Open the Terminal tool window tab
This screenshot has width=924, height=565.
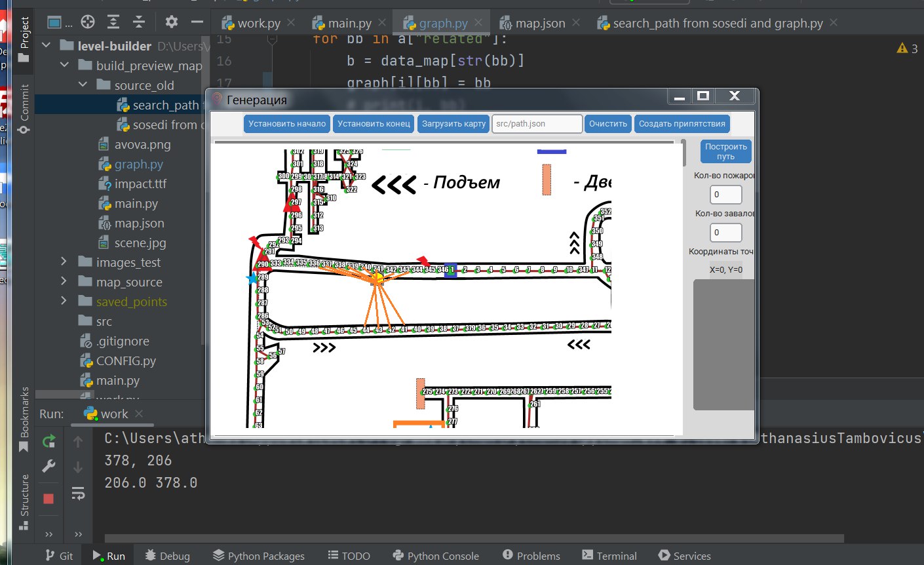[609, 556]
